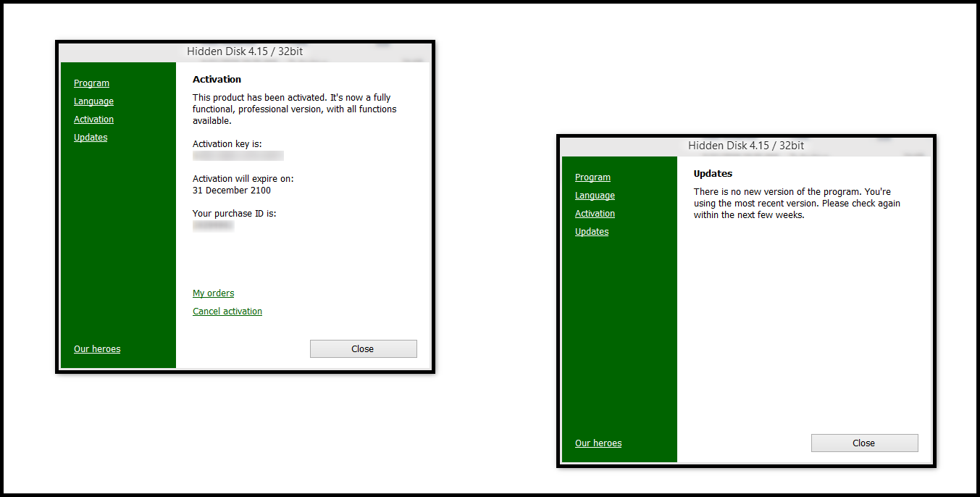Click the blurred purchase ID value
980x497 pixels.
click(213, 226)
